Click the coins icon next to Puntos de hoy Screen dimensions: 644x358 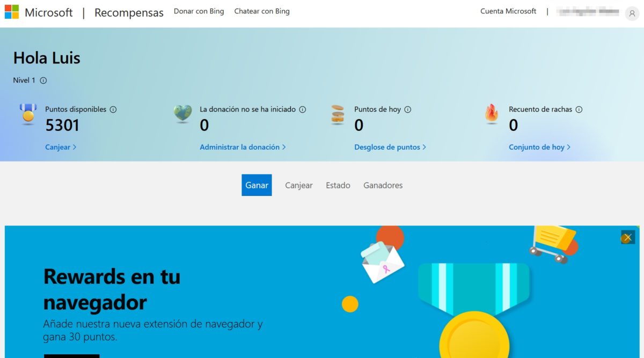pyautogui.click(x=337, y=114)
